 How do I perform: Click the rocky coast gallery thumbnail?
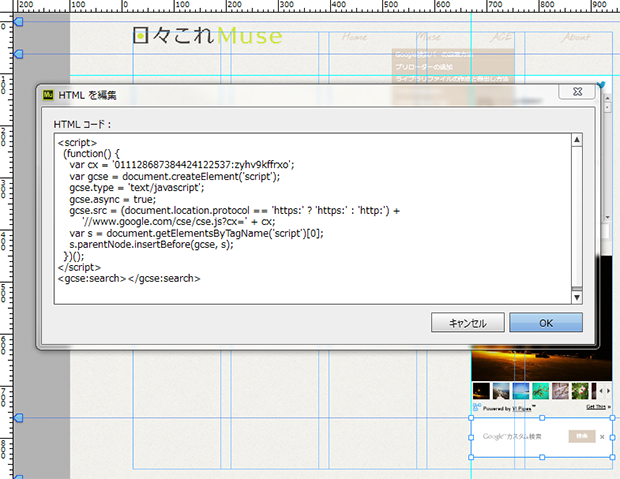pos(501,391)
